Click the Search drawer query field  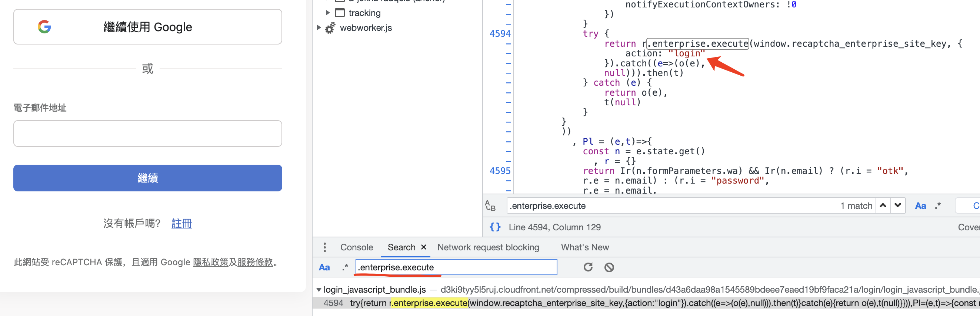(456, 267)
